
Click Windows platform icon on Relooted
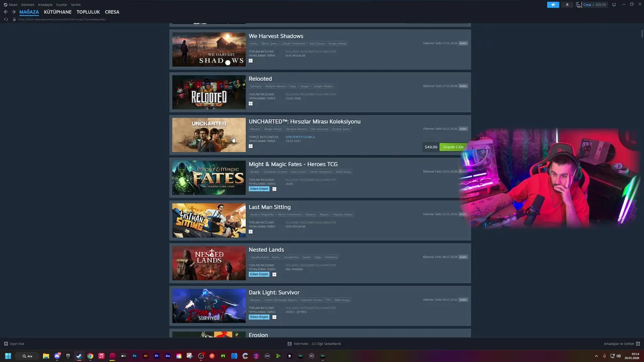(251, 104)
